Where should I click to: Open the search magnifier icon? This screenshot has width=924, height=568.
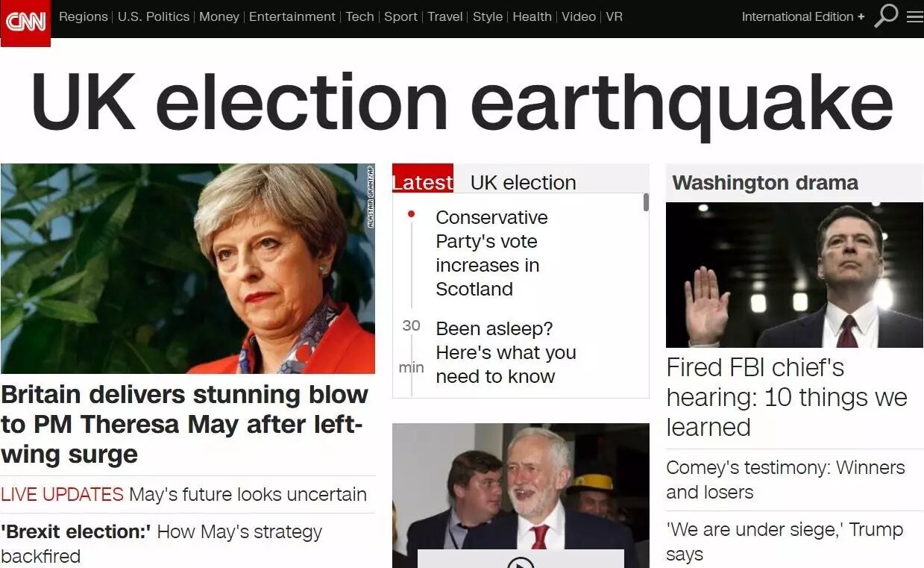click(886, 16)
